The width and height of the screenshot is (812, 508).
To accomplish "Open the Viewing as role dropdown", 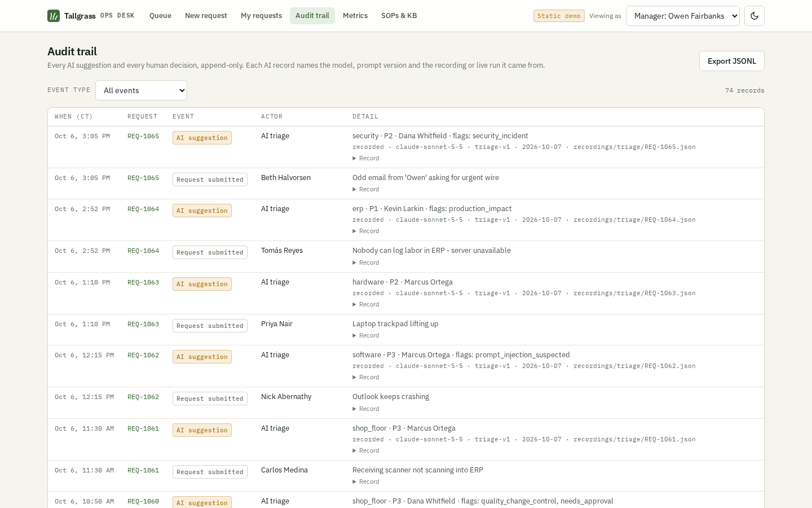I will point(683,16).
